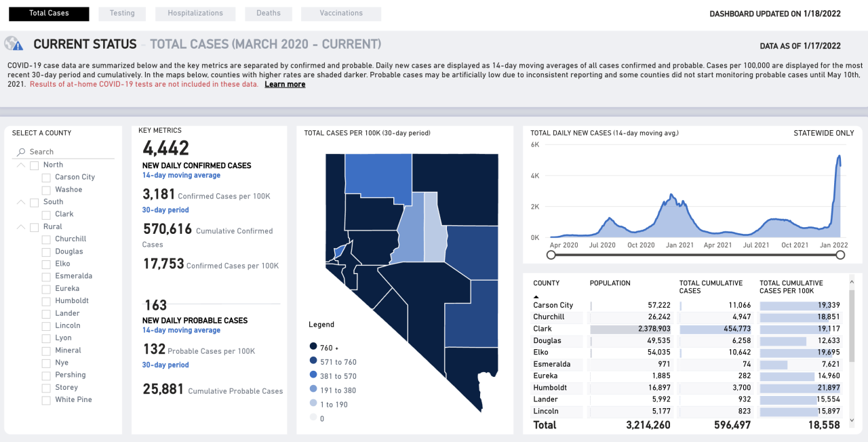Sort table by Population column header
The height and width of the screenshot is (442, 868).
610,283
